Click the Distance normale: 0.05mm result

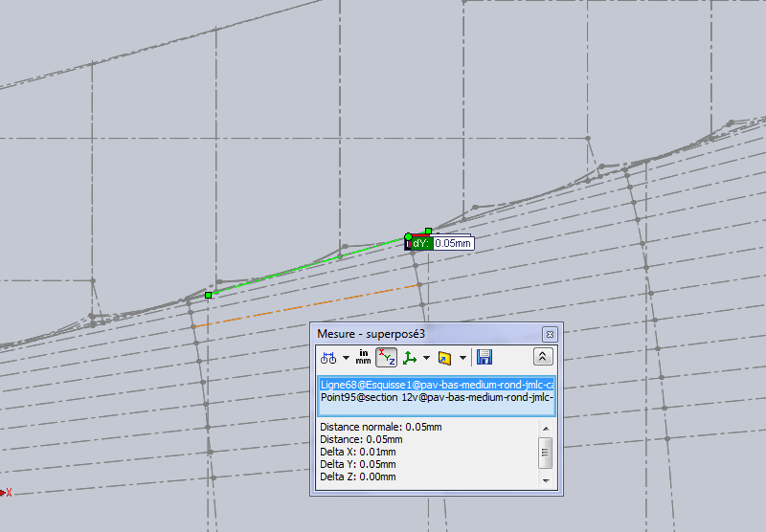point(380,427)
